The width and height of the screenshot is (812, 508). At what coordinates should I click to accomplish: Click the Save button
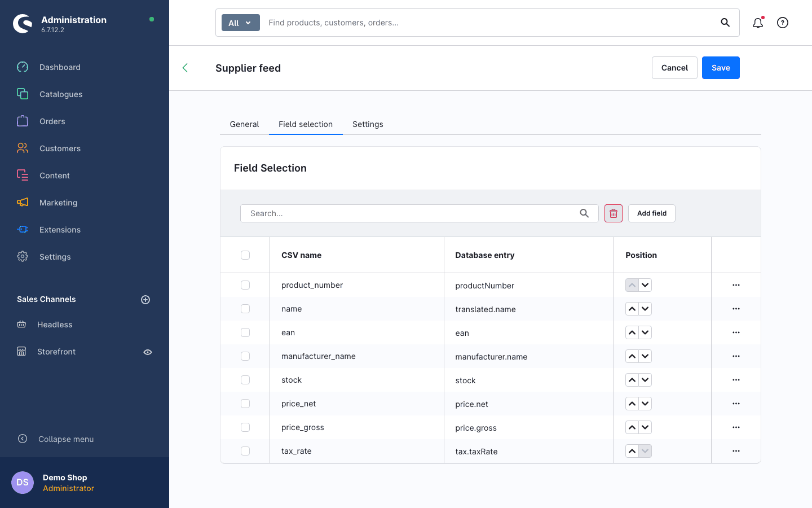721,68
